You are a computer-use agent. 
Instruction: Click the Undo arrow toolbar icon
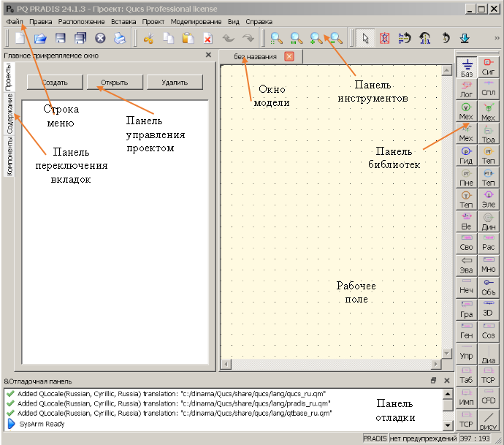[229, 38]
